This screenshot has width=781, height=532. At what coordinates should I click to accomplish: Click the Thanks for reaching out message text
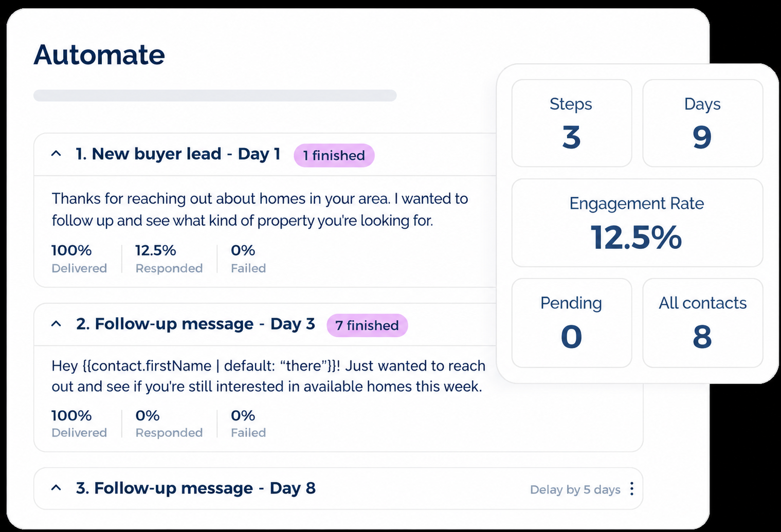[260, 210]
